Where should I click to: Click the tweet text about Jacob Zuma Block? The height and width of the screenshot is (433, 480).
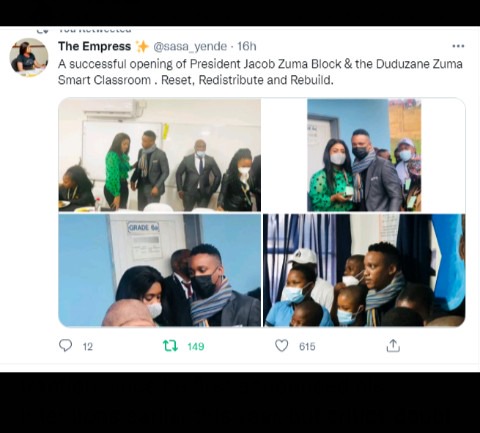click(x=260, y=72)
